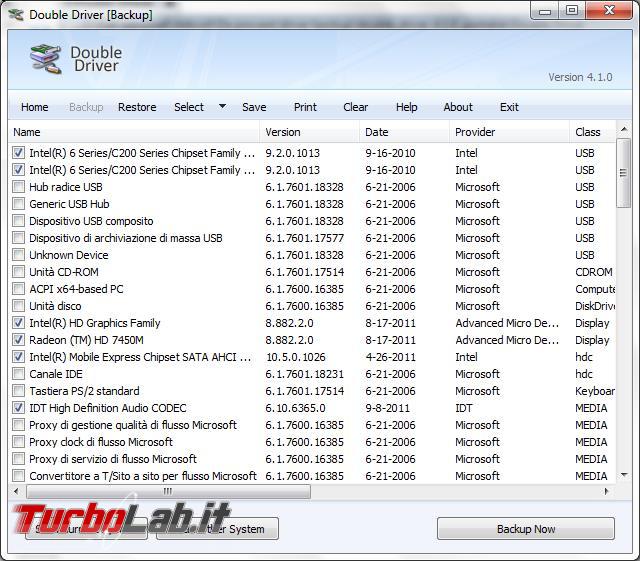Screen dimensions: 640x561
Task: Check the Unknown Device checkbox
Action: coord(18,255)
